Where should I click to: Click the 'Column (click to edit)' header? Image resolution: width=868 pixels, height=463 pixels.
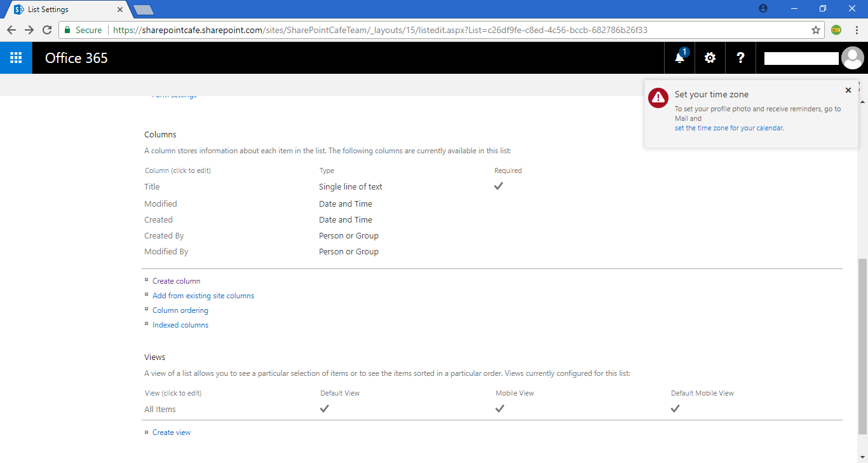(x=178, y=170)
